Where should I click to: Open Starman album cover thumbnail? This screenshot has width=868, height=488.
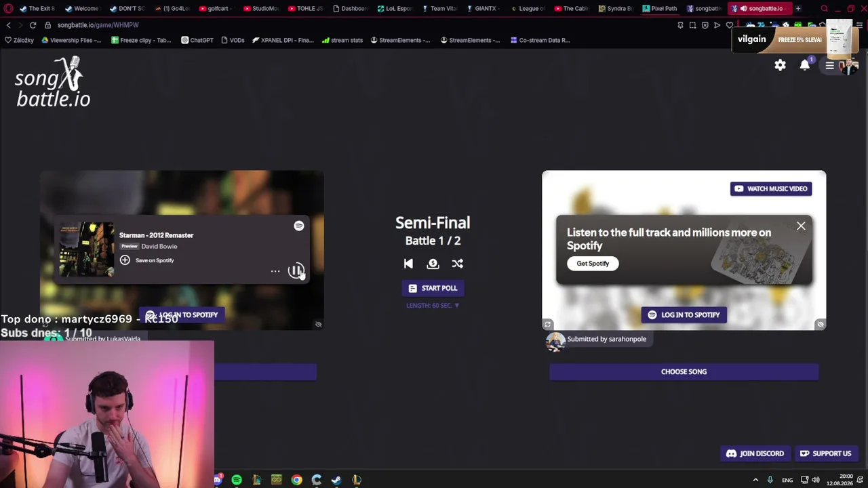(x=87, y=249)
